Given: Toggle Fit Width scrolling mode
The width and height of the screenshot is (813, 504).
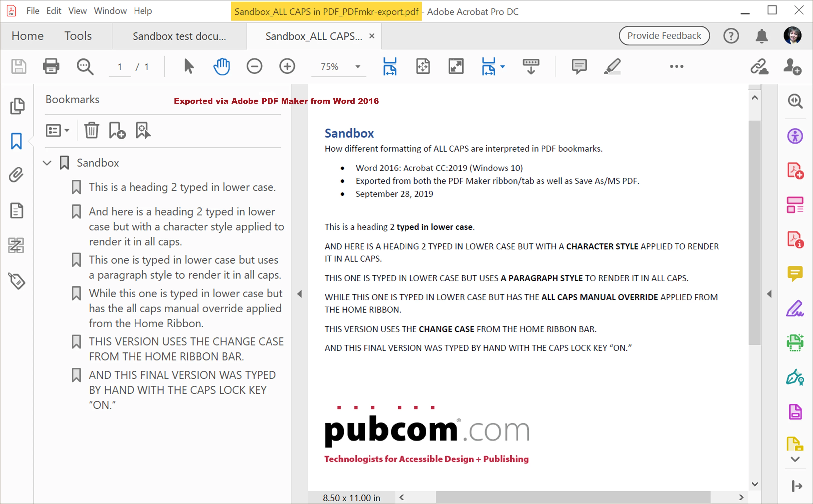Looking at the screenshot, I should pyautogui.click(x=389, y=66).
